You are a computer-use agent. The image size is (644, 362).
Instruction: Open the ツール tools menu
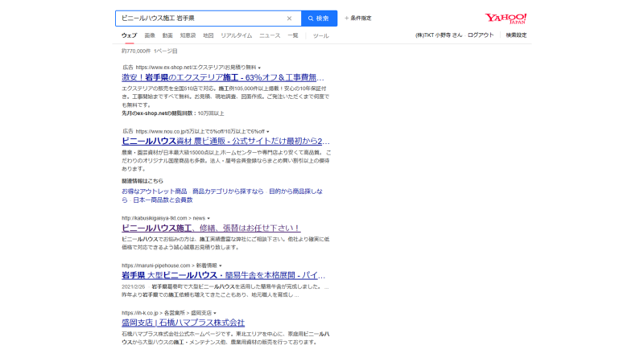[320, 35]
